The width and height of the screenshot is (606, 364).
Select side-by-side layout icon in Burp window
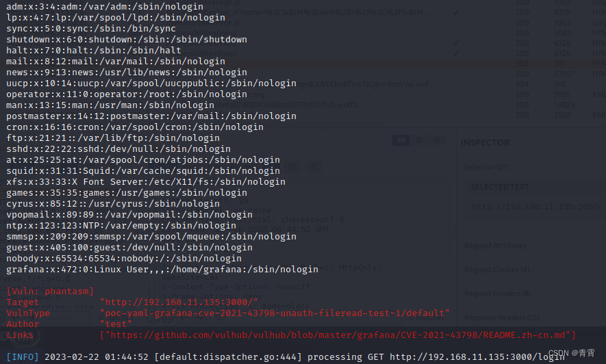coord(401,140)
